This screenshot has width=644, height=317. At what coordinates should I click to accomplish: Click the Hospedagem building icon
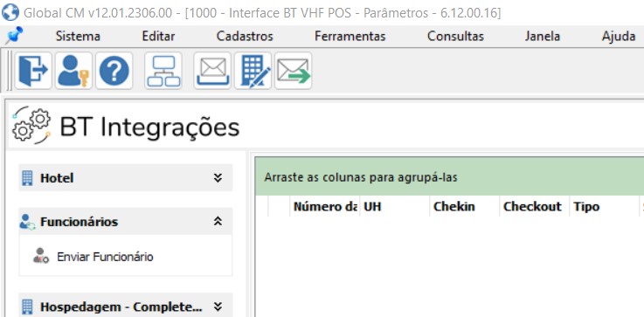27,307
